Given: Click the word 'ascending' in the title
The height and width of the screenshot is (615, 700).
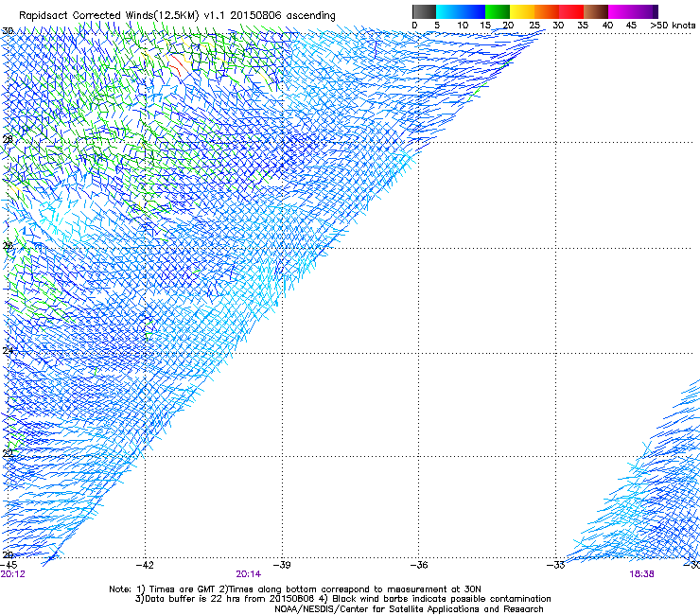Looking at the screenshot, I should coord(310,16).
